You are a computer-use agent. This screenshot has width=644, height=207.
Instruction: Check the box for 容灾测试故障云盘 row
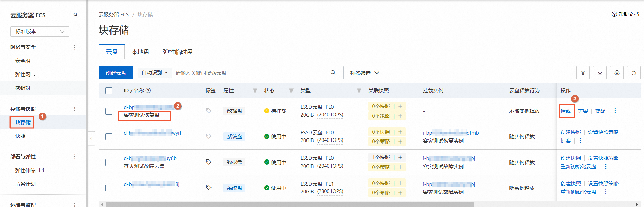(109, 162)
